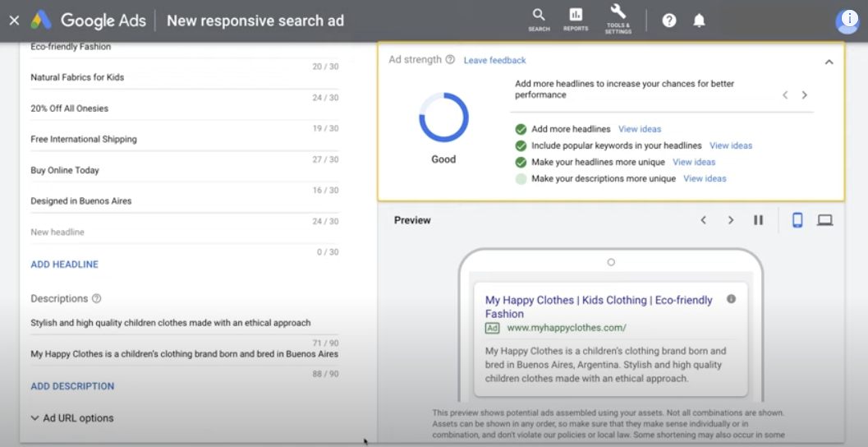This screenshot has width=868, height=447.
Task: Expand Ad URL options
Action: (x=72, y=418)
